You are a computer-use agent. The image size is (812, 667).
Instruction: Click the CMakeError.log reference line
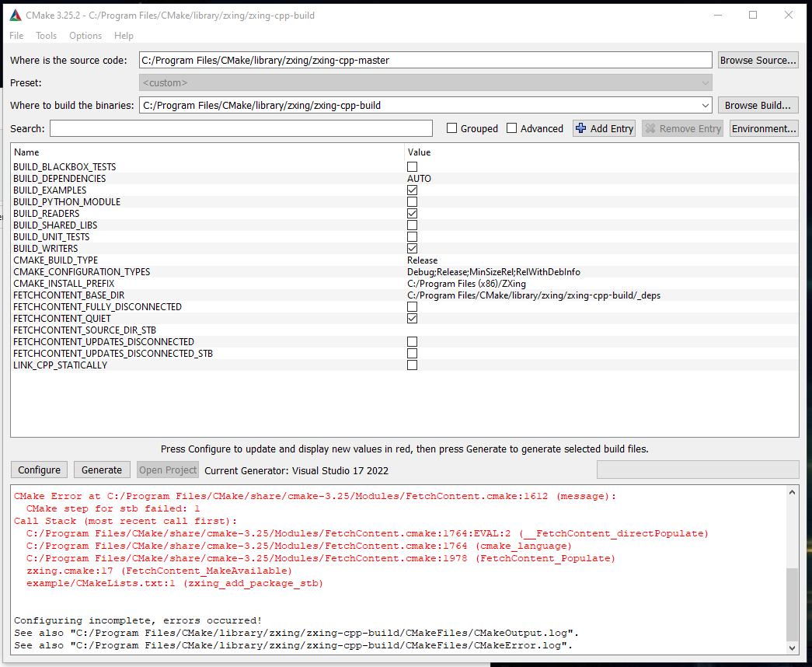pyautogui.click(x=294, y=645)
